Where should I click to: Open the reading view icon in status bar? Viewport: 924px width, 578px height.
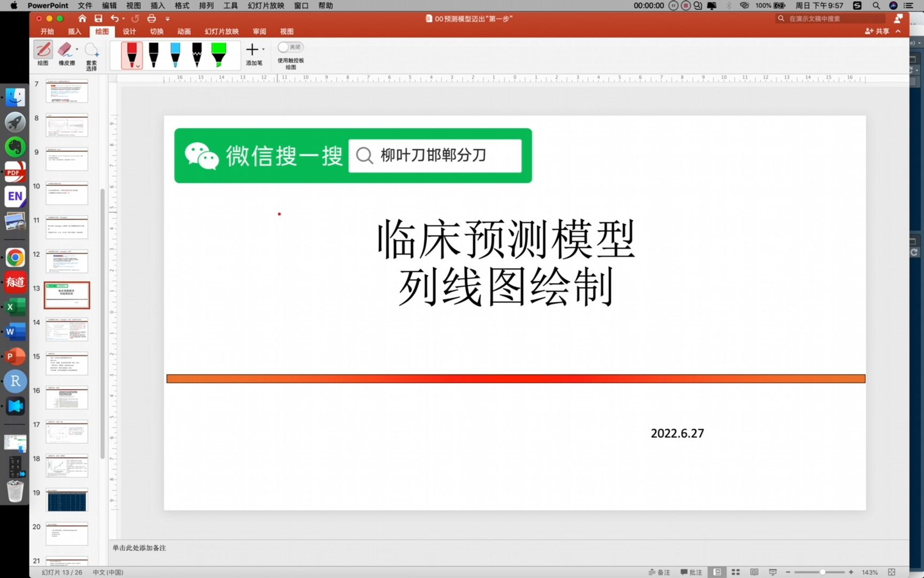click(x=754, y=572)
